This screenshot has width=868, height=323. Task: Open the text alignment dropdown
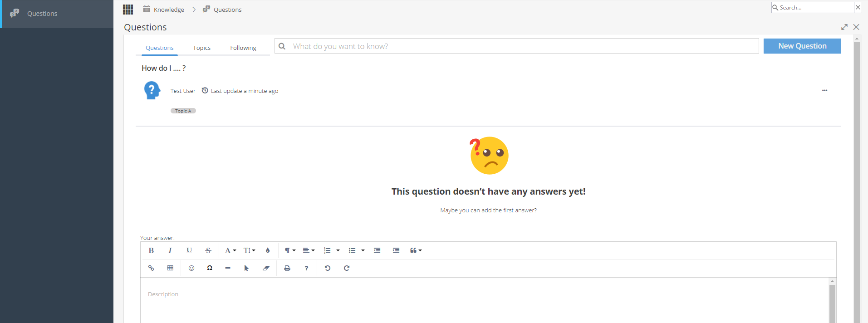point(309,250)
